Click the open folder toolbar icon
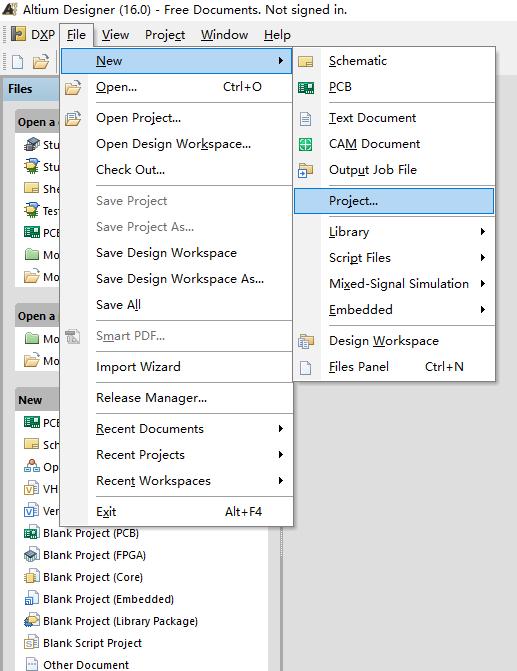 click(x=41, y=62)
